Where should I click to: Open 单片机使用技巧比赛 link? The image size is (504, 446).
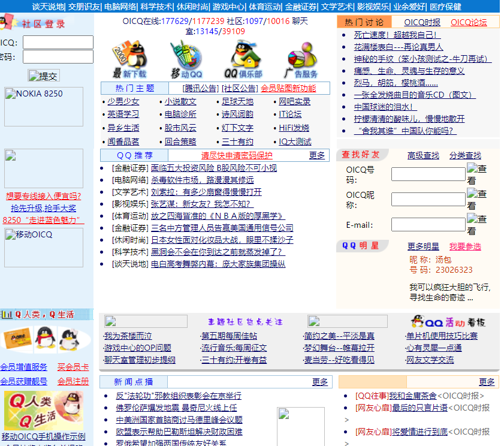click(x=442, y=336)
